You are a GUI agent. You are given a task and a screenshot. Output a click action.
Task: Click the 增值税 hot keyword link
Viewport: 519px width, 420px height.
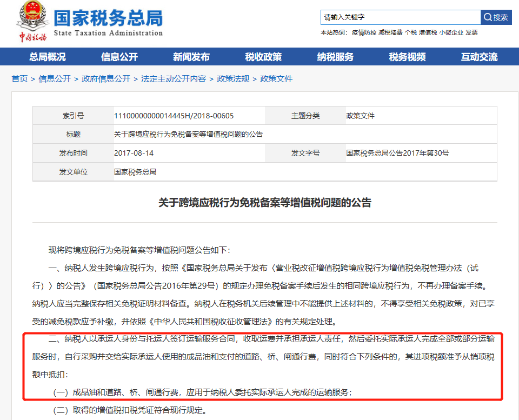click(428, 32)
